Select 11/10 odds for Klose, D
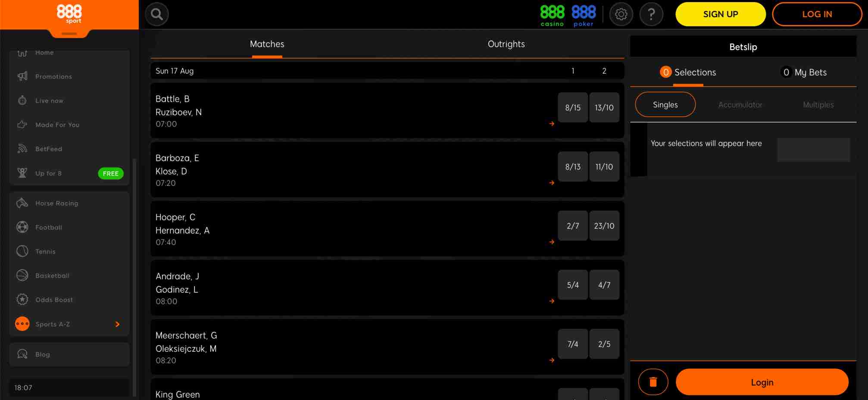 [604, 166]
